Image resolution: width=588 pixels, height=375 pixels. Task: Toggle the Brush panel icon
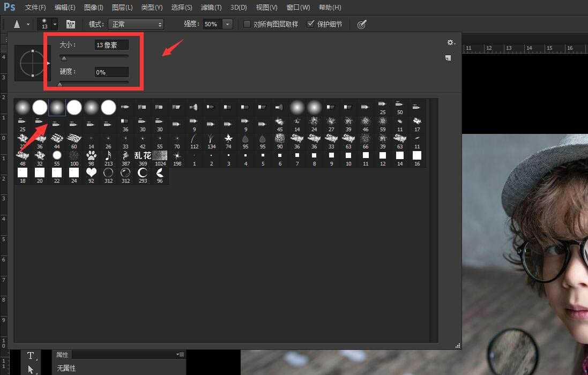coord(71,24)
